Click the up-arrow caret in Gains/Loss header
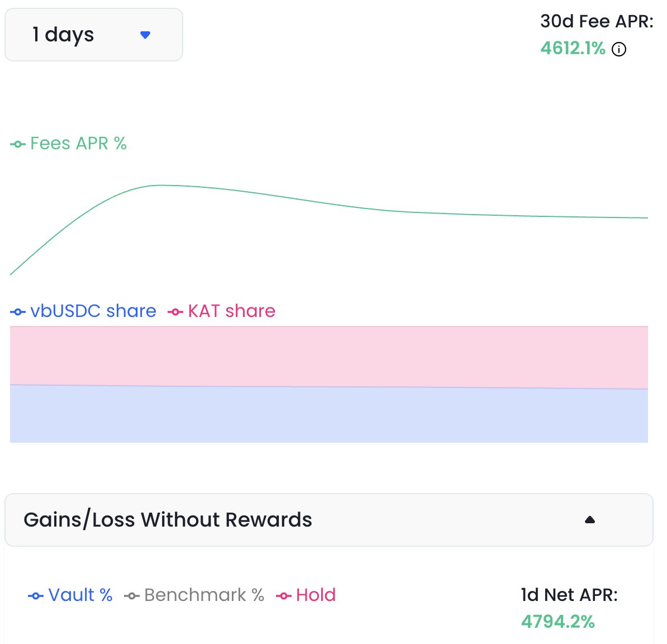The width and height of the screenshot is (667, 644). (x=589, y=520)
